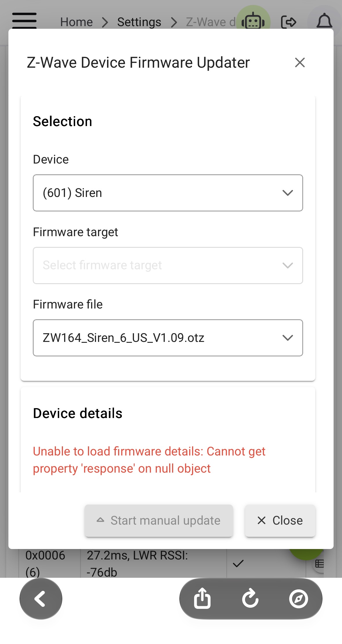Open notifications bell icon
The width and height of the screenshot is (342, 644).
[x=324, y=21]
